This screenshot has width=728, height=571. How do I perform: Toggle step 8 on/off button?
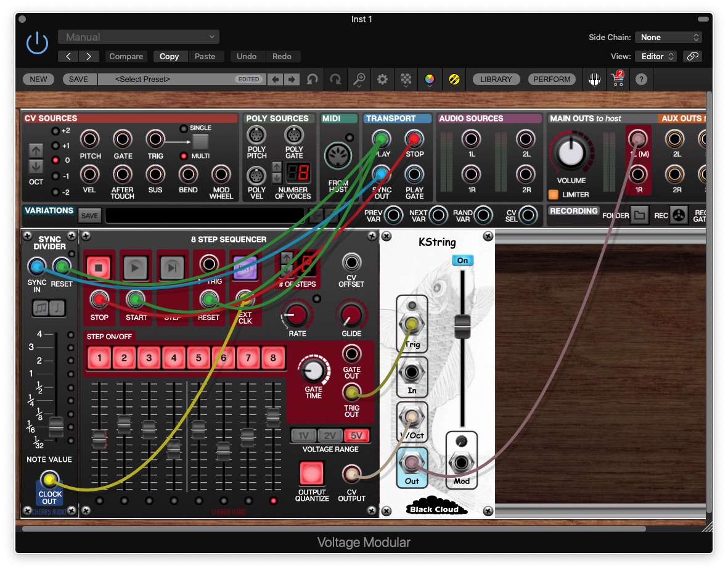(x=273, y=358)
